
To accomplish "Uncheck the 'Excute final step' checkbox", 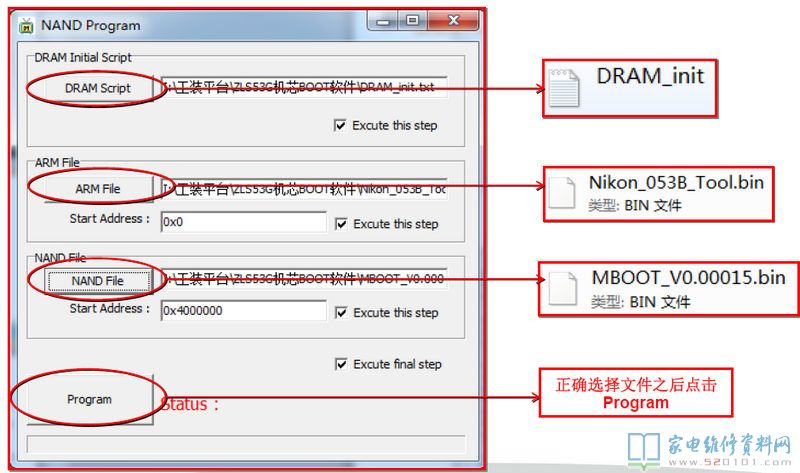I will pos(342,364).
